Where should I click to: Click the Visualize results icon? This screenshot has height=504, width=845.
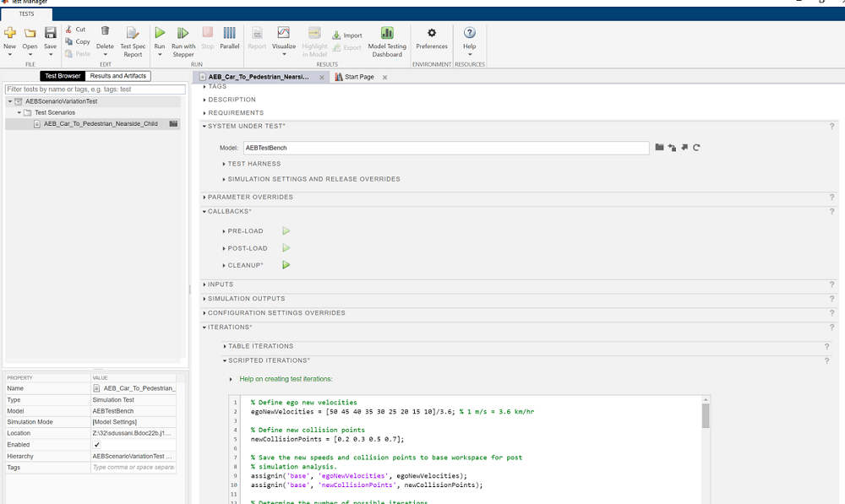pyautogui.click(x=284, y=34)
